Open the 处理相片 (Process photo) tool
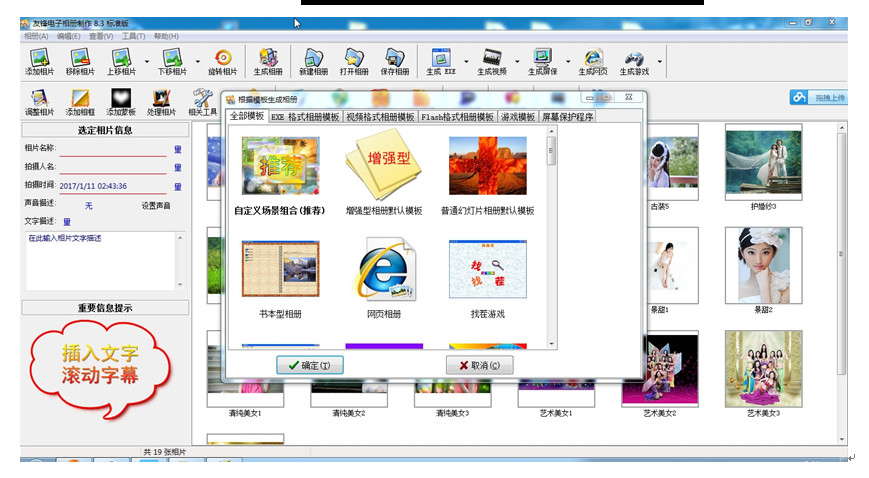The image size is (869, 478). 161,102
